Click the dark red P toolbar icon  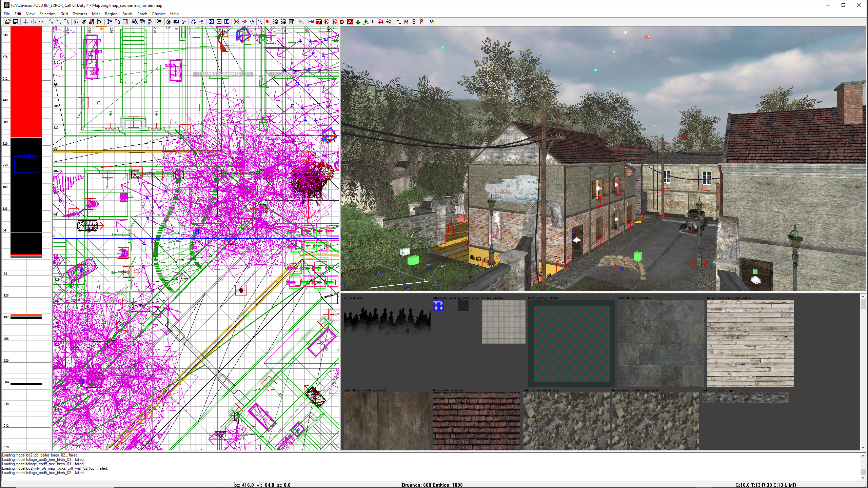click(421, 22)
